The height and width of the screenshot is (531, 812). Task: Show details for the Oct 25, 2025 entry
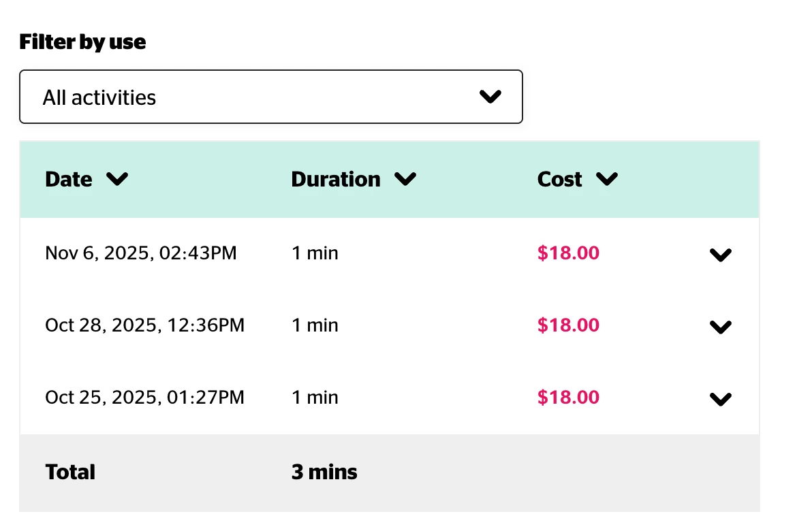click(x=720, y=399)
